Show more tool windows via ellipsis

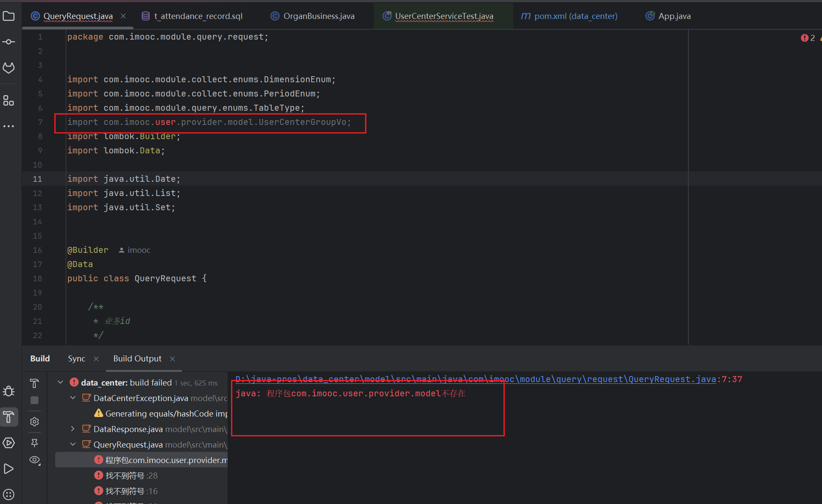click(9, 126)
